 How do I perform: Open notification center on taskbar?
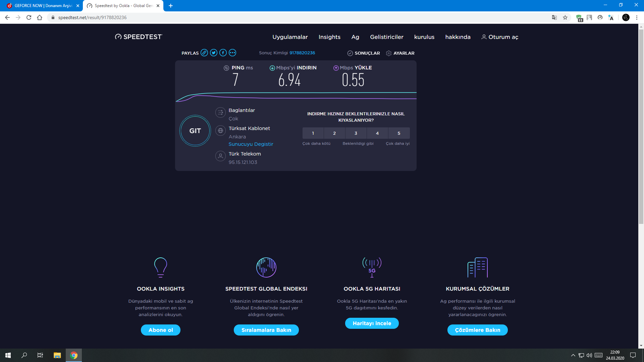[x=633, y=355]
